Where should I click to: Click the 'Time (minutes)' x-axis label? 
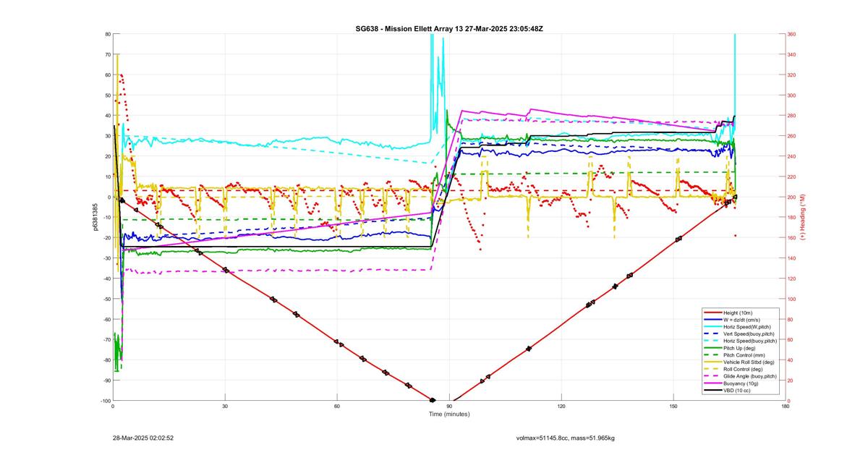click(449, 414)
